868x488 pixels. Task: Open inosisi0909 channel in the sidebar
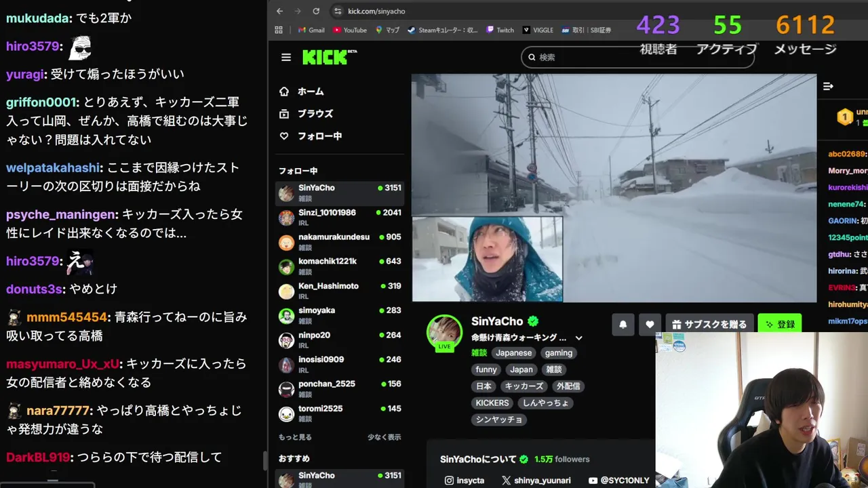(340, 365)
